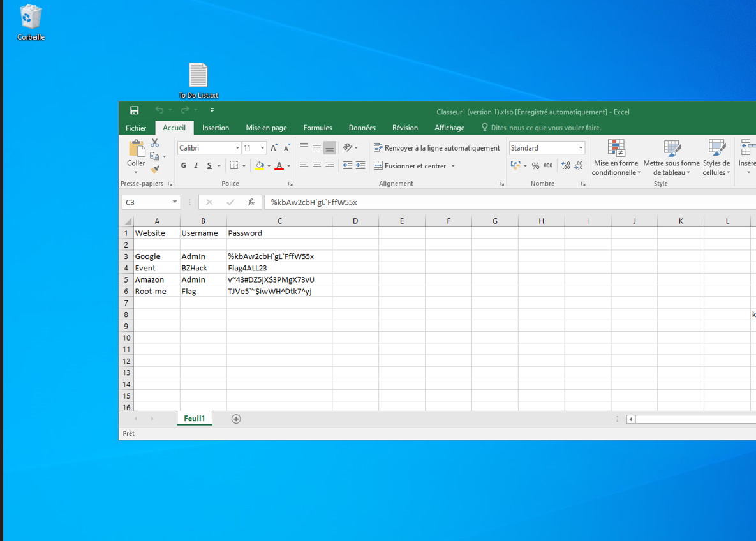Switch to the Insertion tab
The height and width of the screenshot is (541, 756).
(x=216, y=128)
